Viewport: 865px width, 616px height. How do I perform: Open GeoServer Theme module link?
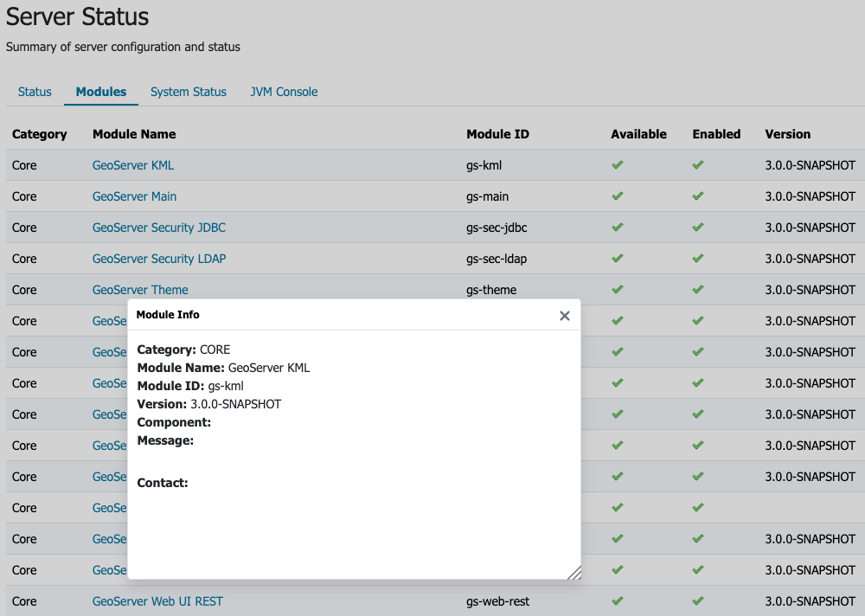coord(140,290)
